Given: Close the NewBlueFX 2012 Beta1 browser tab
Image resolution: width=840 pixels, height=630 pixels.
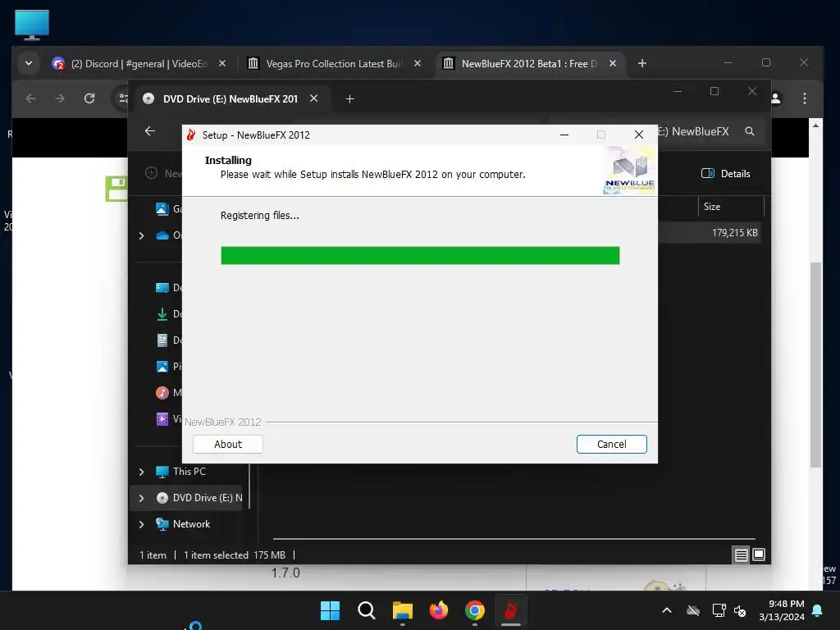Looking at the screenshot, I should [x=612, y=64].
